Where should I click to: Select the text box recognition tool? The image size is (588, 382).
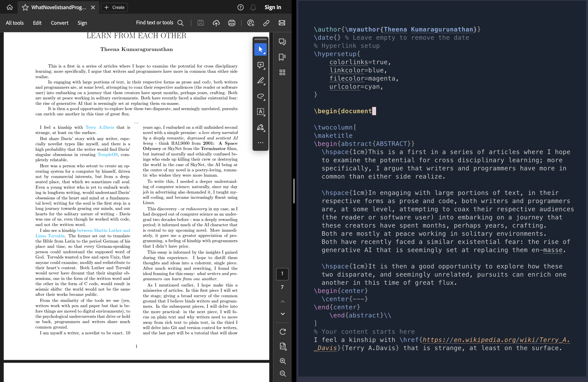[260, 112]
